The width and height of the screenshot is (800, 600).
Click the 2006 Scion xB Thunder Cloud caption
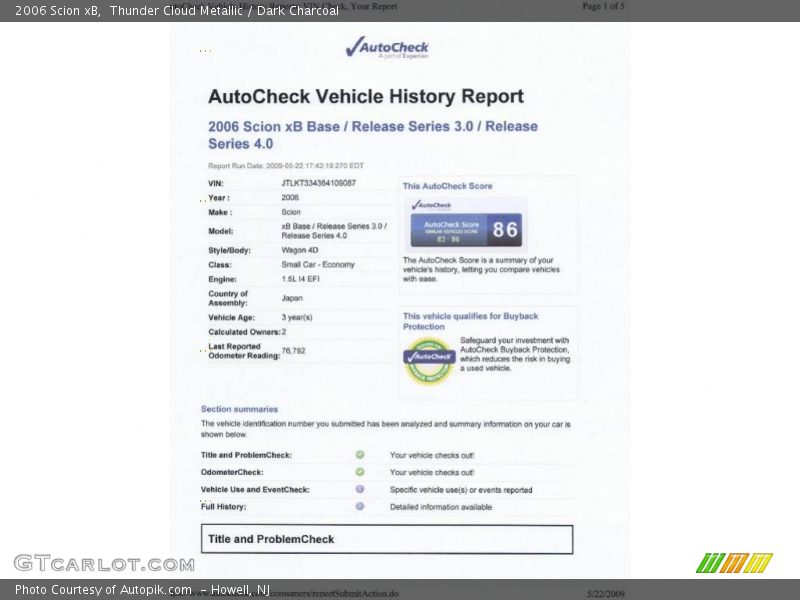point(177,11)
